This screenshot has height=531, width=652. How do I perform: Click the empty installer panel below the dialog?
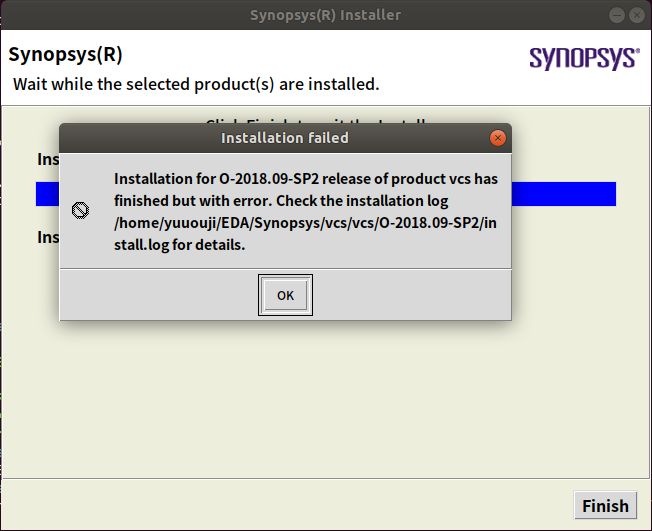click(x=325, y=400)
